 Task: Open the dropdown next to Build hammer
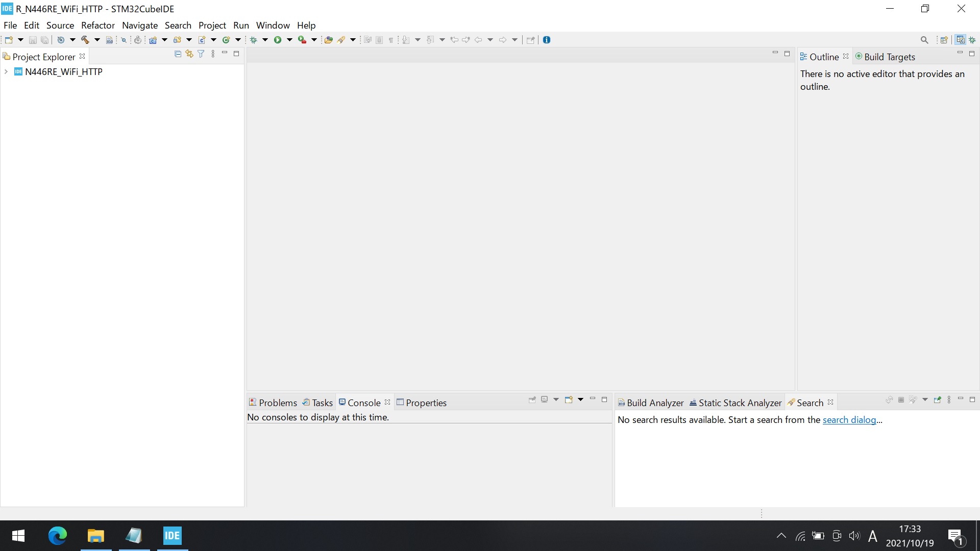coord(97,40)
